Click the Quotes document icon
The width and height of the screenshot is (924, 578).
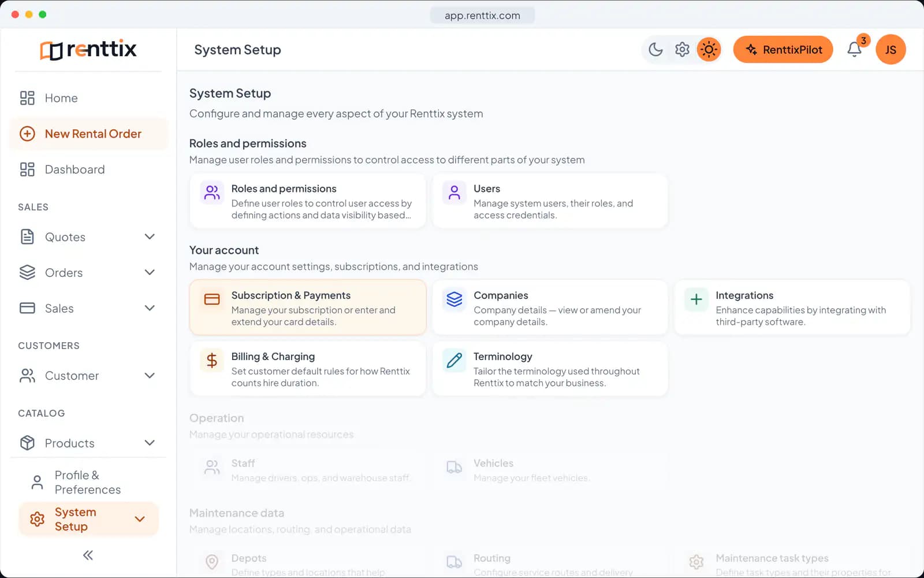click(27, 237)
